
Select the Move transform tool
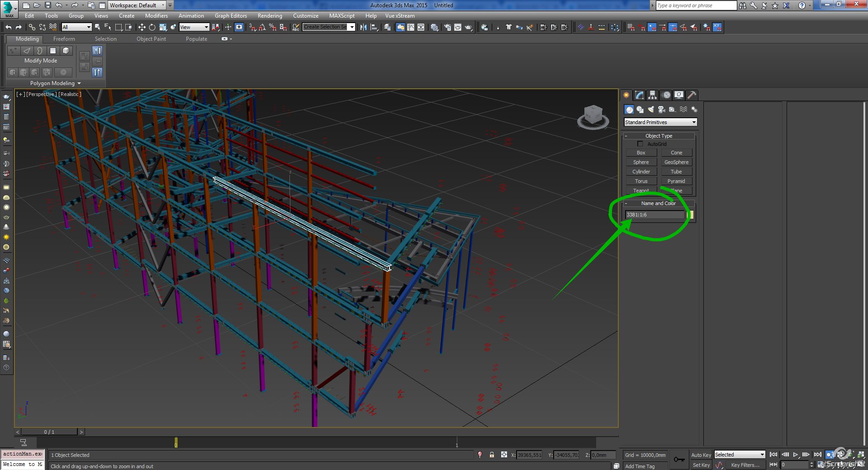(x=142, y=27)
